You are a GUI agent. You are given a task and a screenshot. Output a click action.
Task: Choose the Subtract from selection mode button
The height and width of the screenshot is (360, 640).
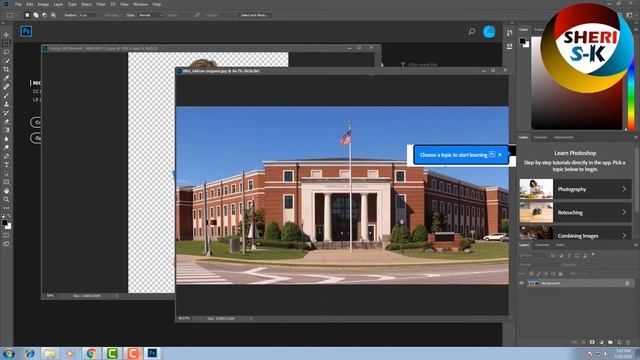click(44, 15)
